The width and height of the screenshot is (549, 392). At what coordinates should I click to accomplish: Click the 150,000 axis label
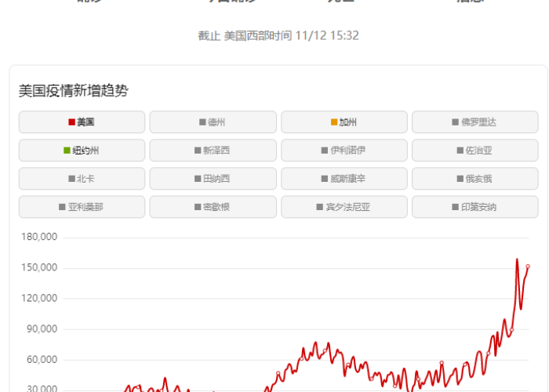coord(39,268)
